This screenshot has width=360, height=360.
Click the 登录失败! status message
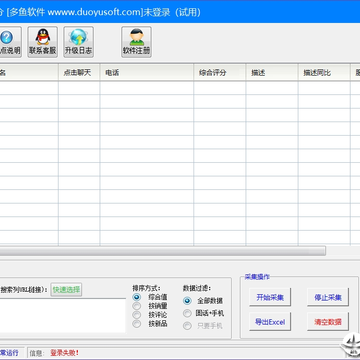coord(65,353)
